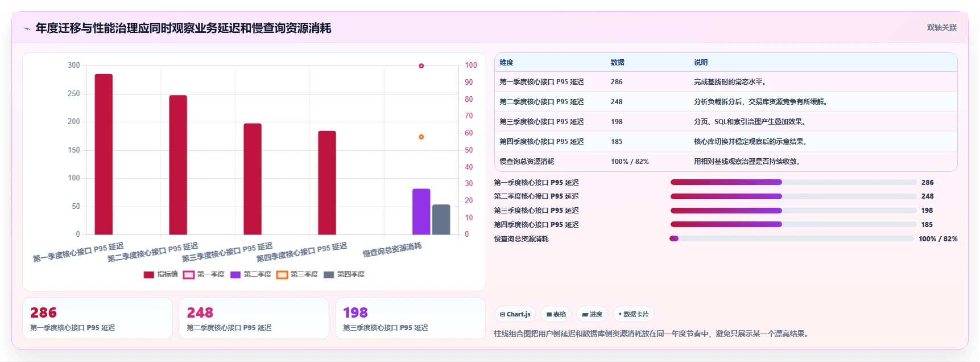Image resolution: width=980 pixels, height=362 pixels.
Task: Click the red bar for fourth quarter latency
Action: pos(327,183)
